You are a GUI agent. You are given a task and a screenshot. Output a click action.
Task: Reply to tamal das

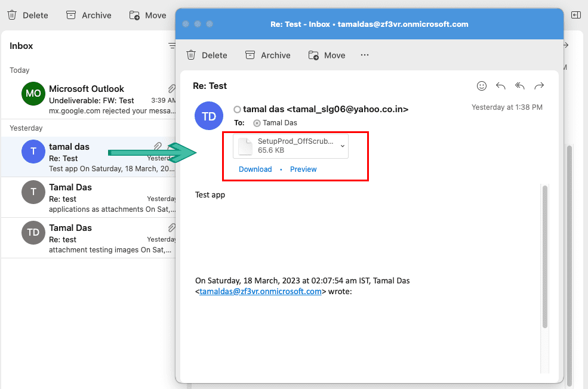pos(500,86)
